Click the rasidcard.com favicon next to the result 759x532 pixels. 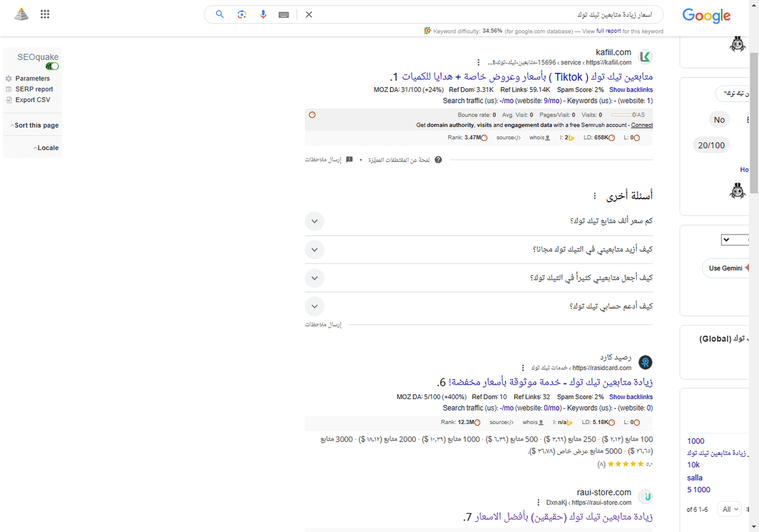coord(645,362)
